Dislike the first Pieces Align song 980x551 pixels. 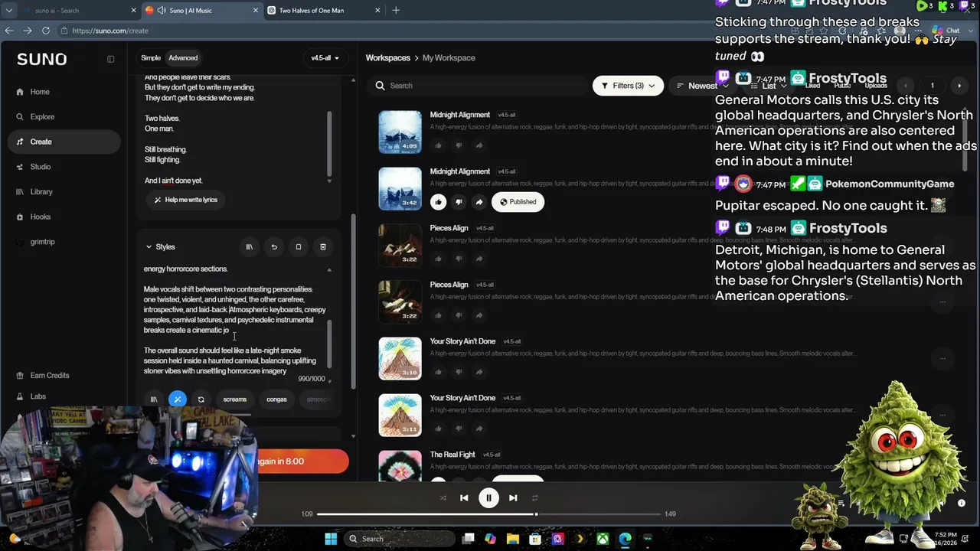click(x=459, y=259)
